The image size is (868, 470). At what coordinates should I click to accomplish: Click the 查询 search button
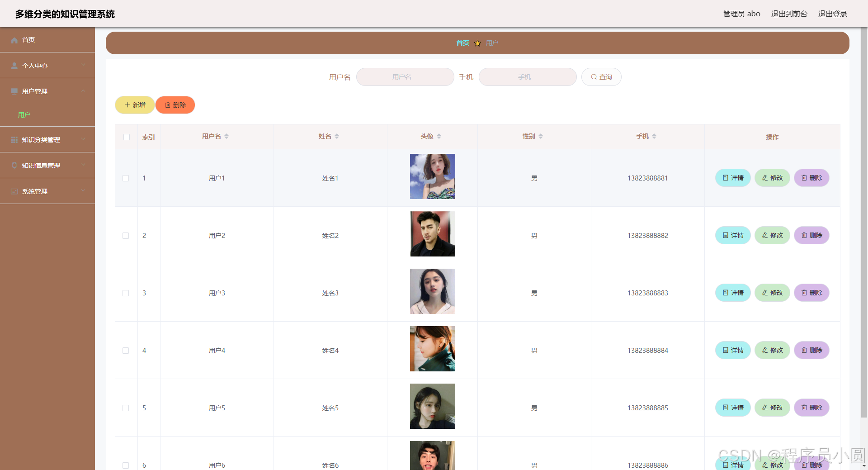point(601,77)
